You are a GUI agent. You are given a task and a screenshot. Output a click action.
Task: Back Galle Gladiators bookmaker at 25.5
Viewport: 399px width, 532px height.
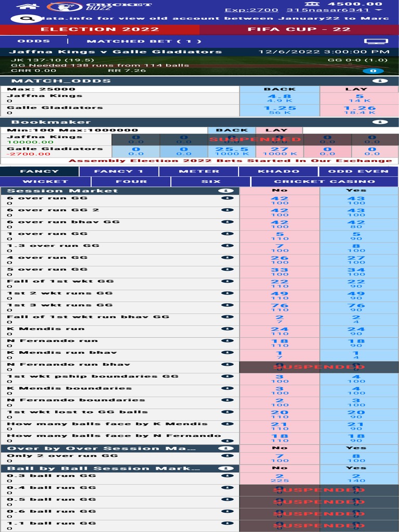coord(232,151)
